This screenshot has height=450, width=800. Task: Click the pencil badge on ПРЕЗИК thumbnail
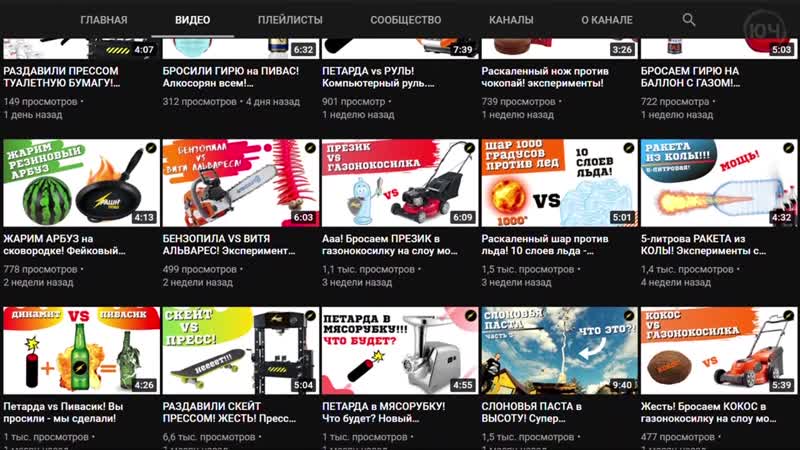click(469, 148)
